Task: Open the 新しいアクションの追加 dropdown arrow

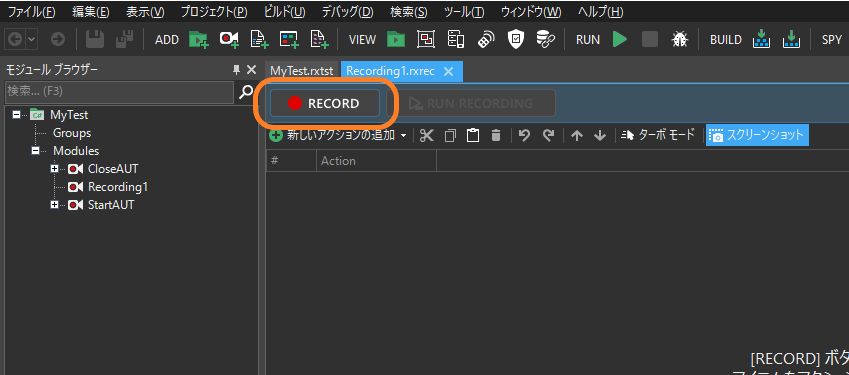Action: (x=403, y=136)
